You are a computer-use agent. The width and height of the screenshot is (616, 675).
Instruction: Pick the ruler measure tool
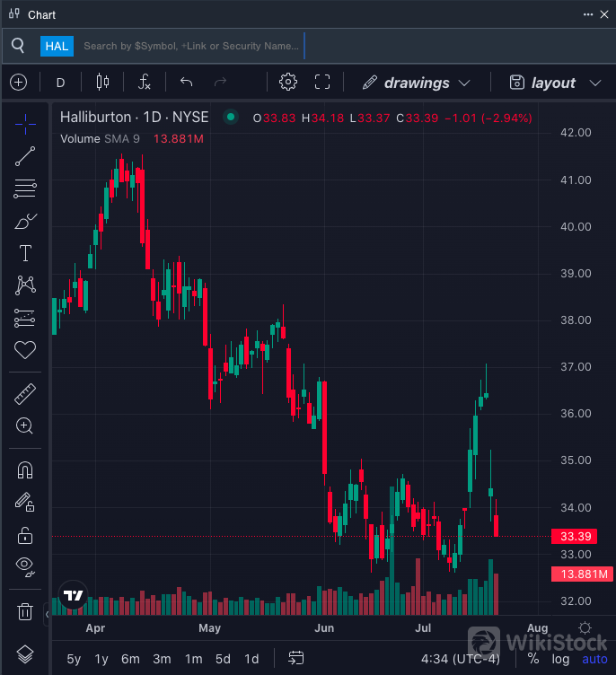25,393
